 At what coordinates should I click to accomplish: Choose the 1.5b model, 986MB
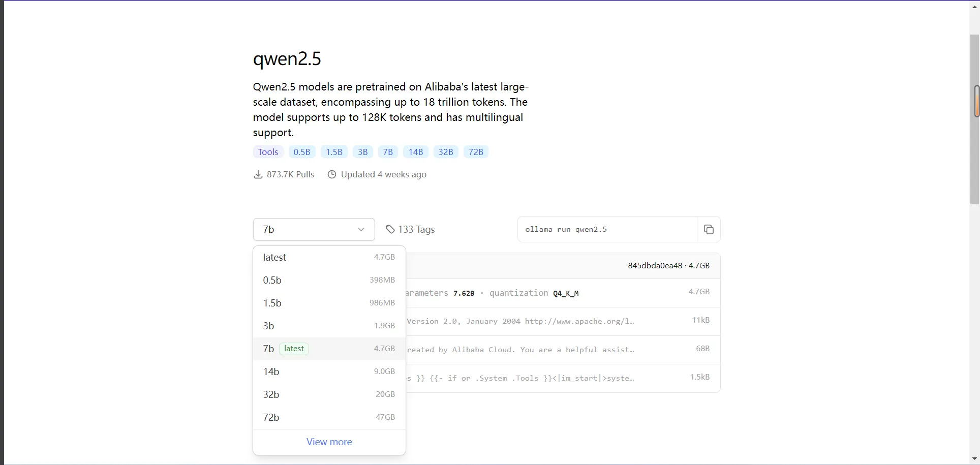click(329, 303)
